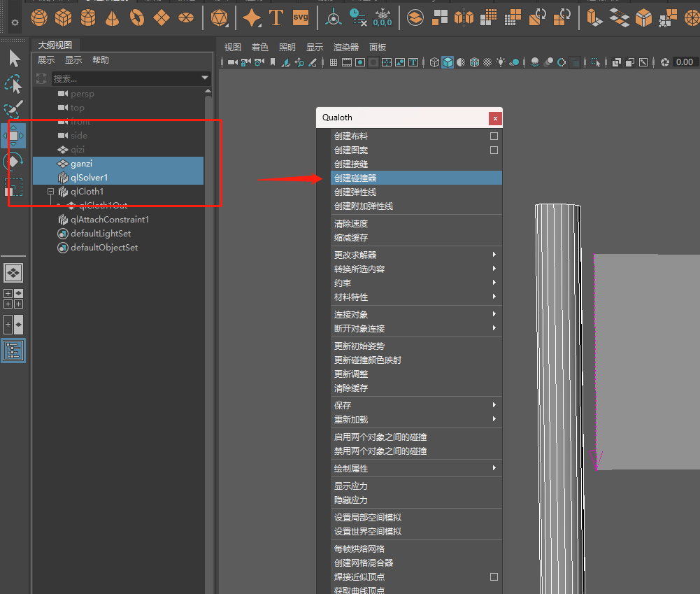Toggle smooth shade all in viewport

pyautogui.click(x=448, y=62)
